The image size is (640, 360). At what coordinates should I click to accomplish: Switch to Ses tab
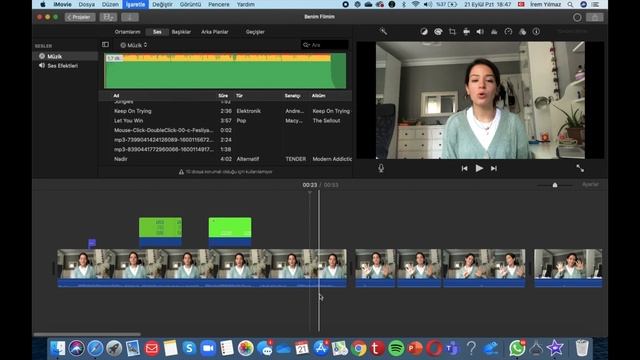(x=157, y=32)
